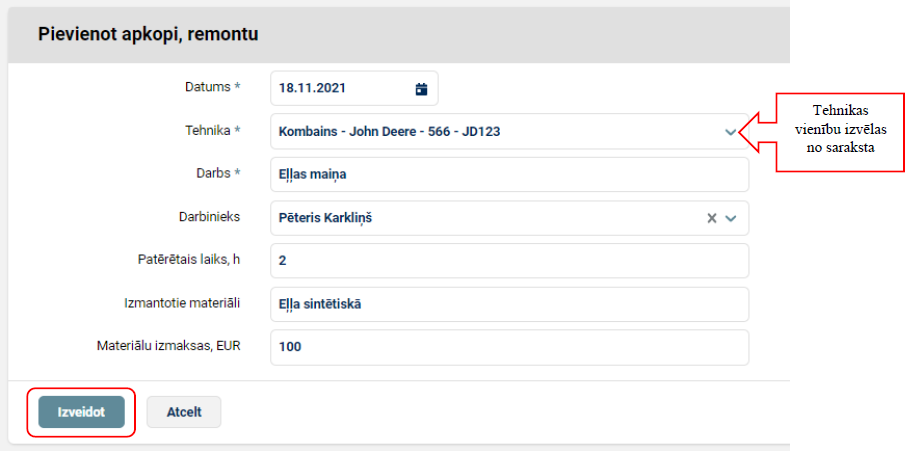
Task: Click into the Darbs field containing Eļļas maiņa
Action: (x=509, y=174)
